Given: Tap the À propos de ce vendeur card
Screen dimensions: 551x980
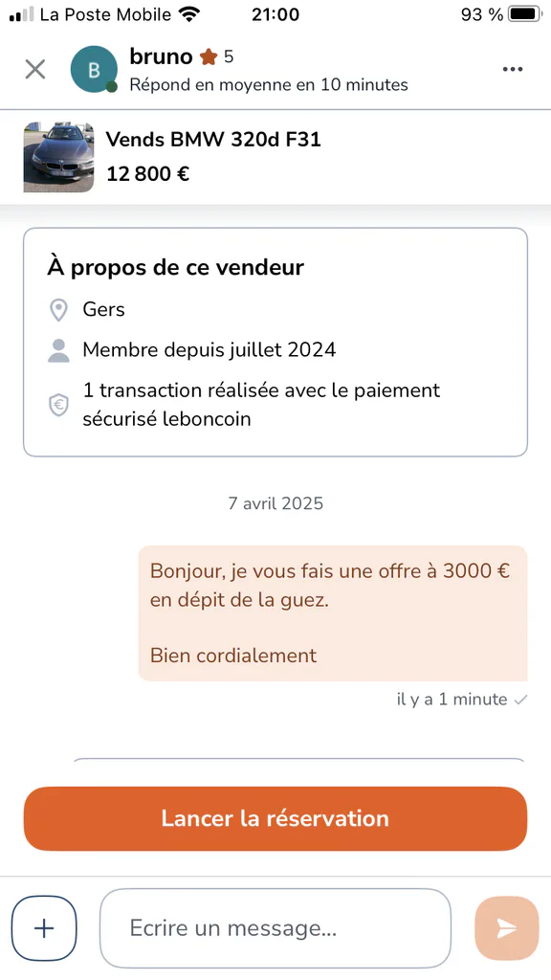Looking at the screenshot, I should (x=275, y=342).
